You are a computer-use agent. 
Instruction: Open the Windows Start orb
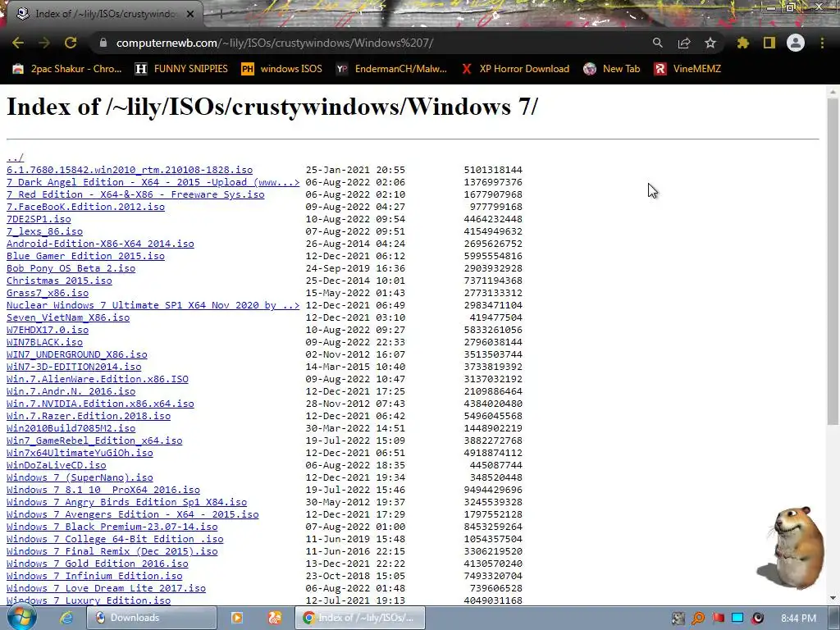point(22,617)
